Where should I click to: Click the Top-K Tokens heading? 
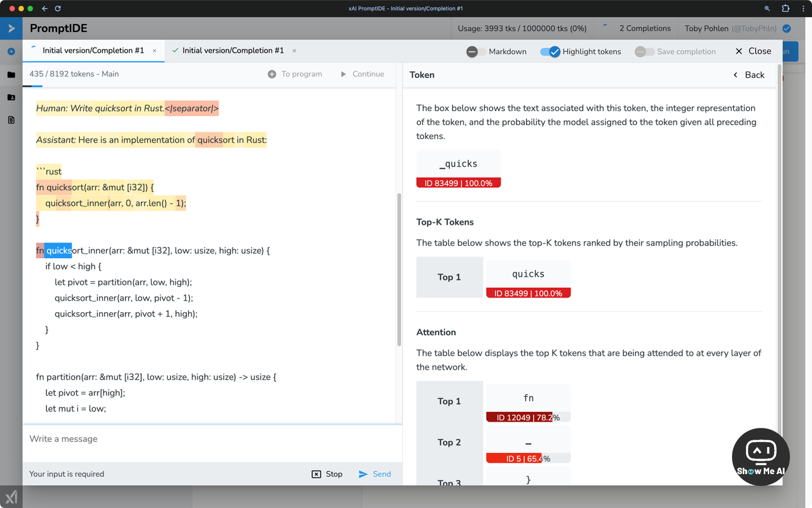tap(445, 222)
